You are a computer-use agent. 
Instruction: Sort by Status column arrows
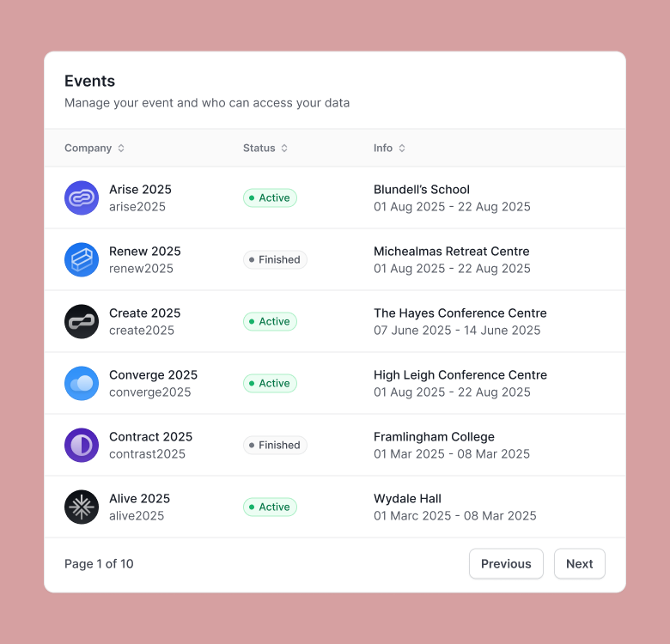(284, 148)
